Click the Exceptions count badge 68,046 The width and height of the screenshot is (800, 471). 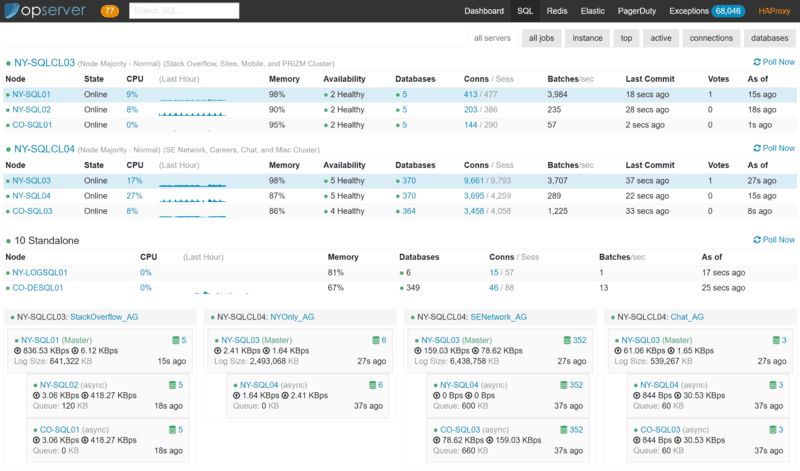[x=726, y=11]
